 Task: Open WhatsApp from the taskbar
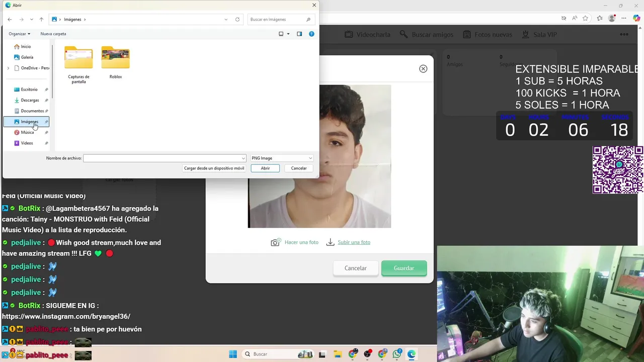point(397,354)
